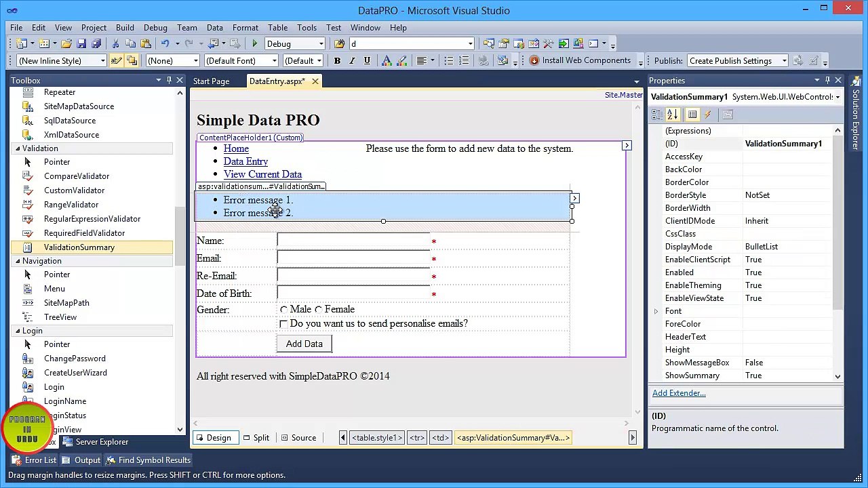Toggle Bold formatting

(337, 61)
